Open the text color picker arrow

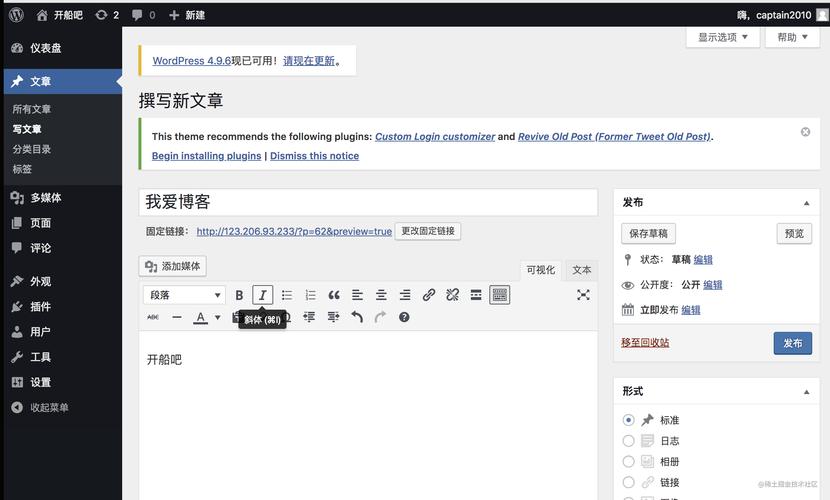pyautogui.click(x=218, y=317)
